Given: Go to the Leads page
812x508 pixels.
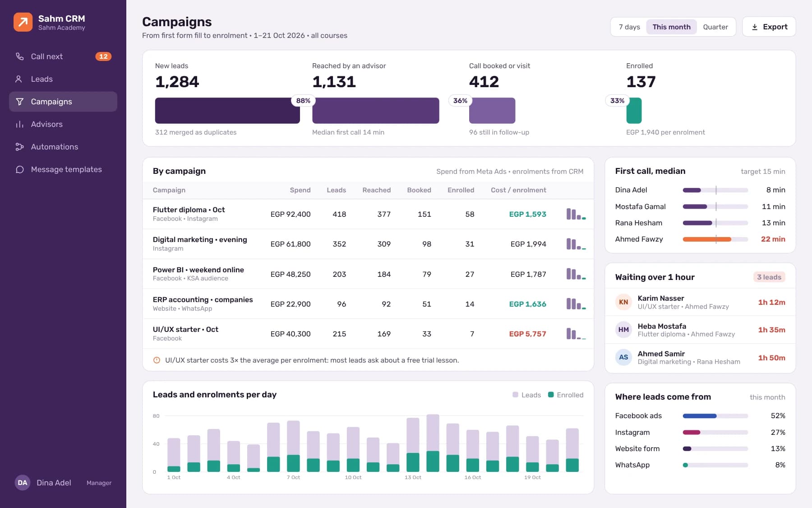Looking at the screenshot, I should pos(63,79).
